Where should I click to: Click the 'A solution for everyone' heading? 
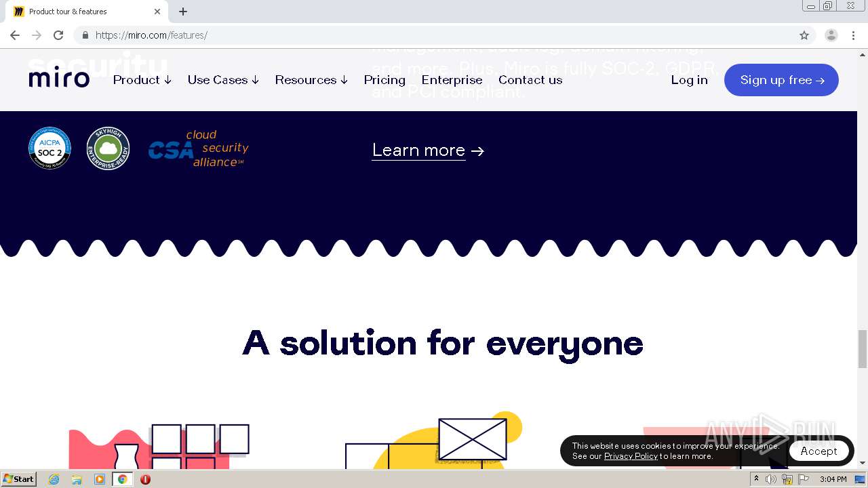[x=443, y=343]
